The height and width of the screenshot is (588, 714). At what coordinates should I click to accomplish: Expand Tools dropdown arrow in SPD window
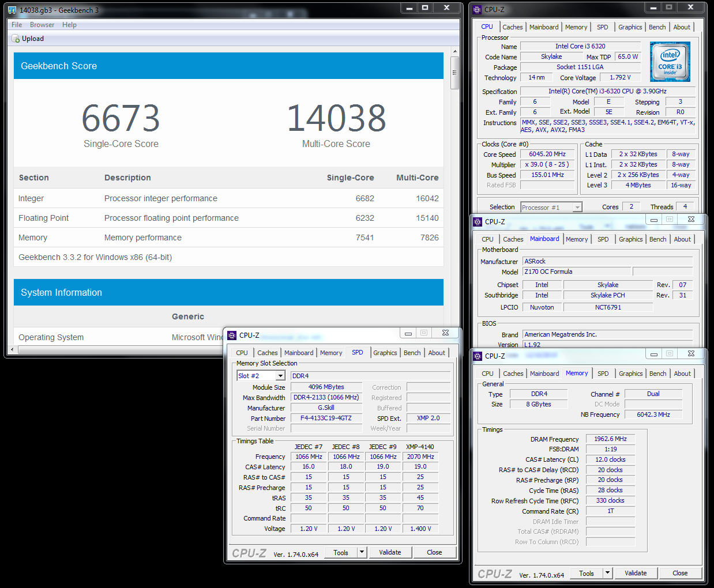point(362,552)
